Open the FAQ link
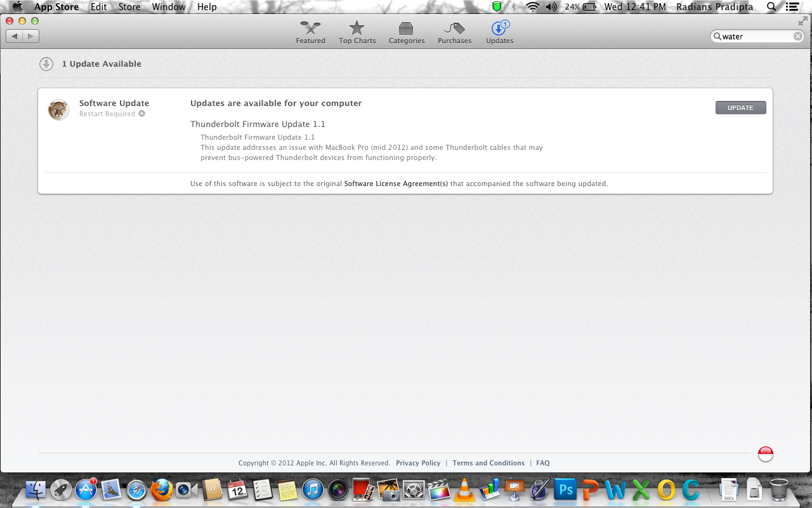 543,463
